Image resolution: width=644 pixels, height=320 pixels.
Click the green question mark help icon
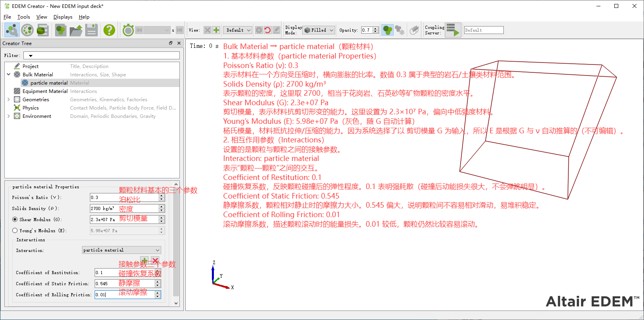109,30
